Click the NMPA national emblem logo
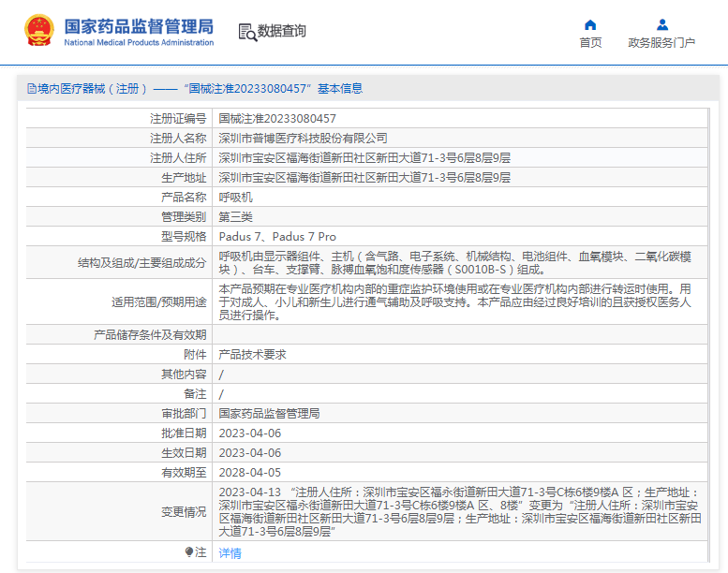This screenshot has height=573, width=728. pyautogui.click(x=38, y=31)
